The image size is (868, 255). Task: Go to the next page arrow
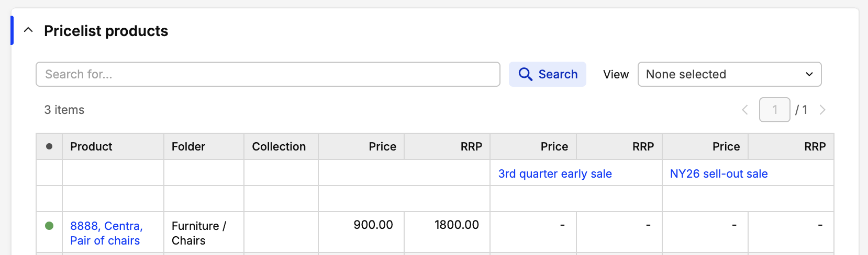point(822,110)
